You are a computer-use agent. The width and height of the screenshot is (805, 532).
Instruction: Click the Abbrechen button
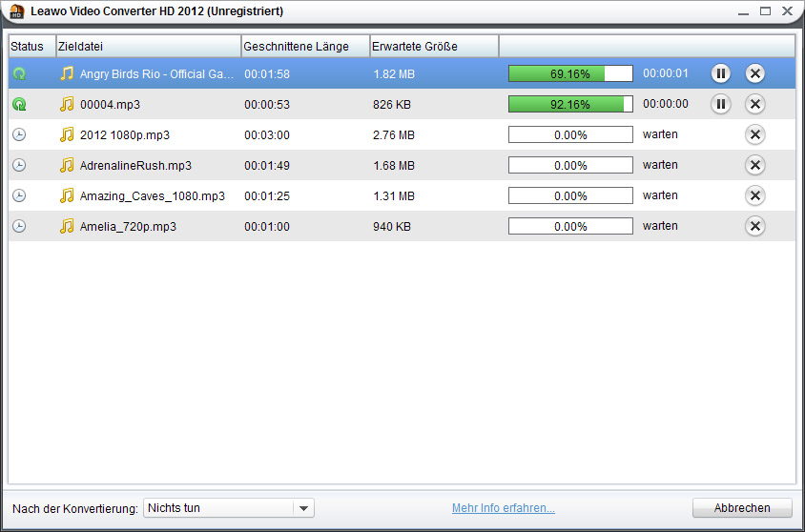[x=742, y=508]
